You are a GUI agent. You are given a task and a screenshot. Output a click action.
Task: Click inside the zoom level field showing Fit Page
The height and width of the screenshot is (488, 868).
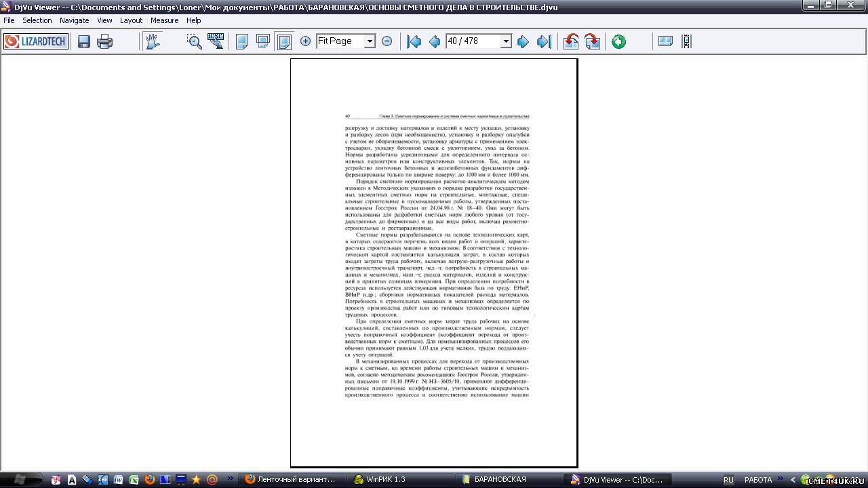pyautogui.click(x=340, y=41)
